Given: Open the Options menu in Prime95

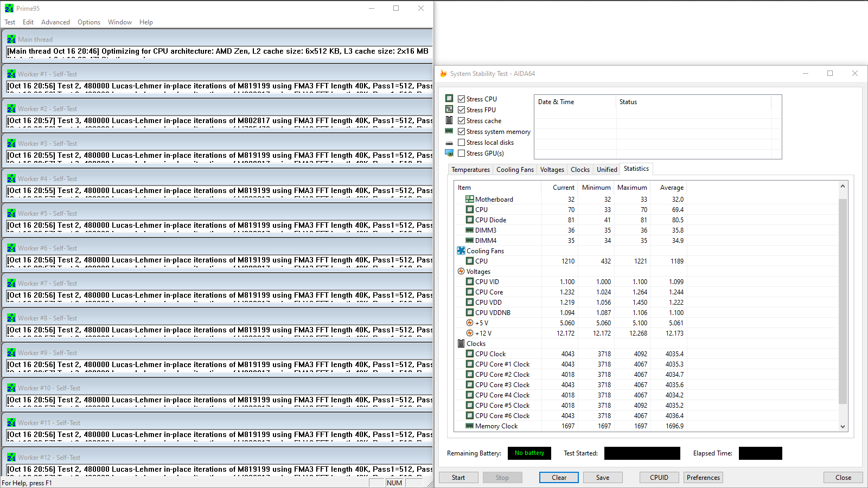Looking at the screenshot, I should pos(89,22).
